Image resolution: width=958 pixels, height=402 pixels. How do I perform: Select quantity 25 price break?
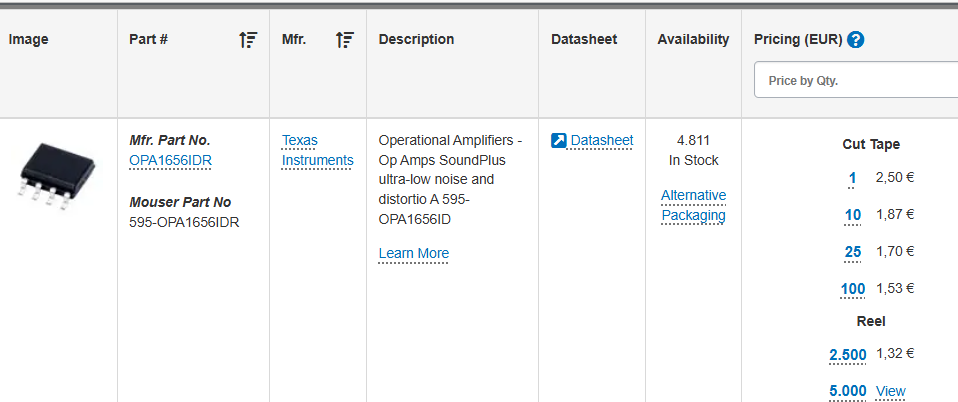click(x=853, y=252)
